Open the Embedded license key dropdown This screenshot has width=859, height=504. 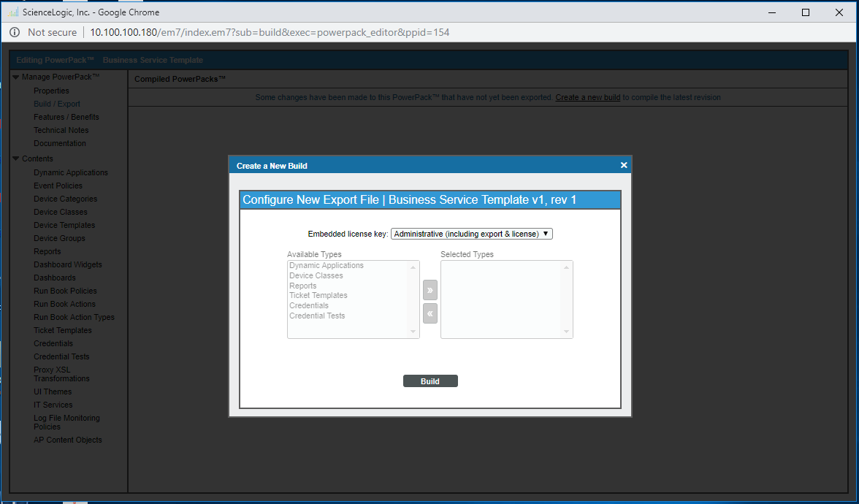pos(472,234)
